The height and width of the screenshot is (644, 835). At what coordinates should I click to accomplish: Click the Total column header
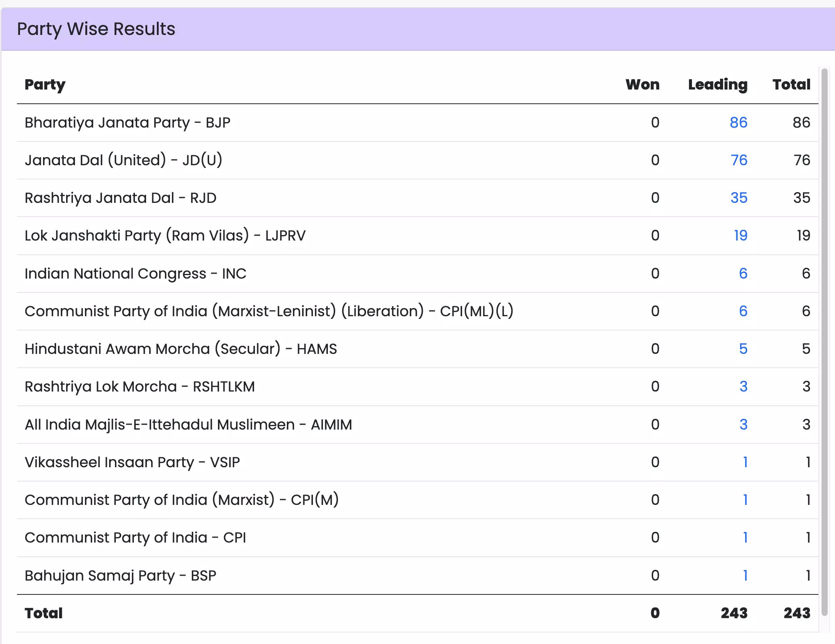[791, 85]
